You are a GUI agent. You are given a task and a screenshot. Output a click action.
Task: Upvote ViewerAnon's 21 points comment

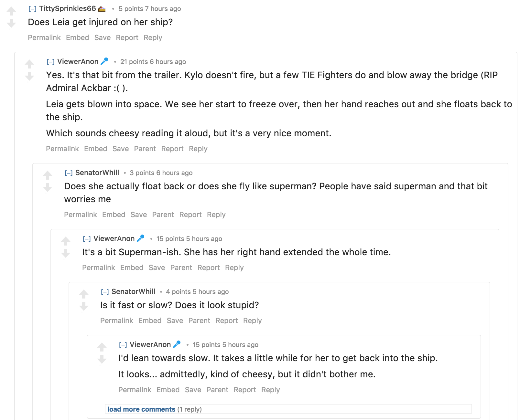pyautogui.click(x=29, y=64)
